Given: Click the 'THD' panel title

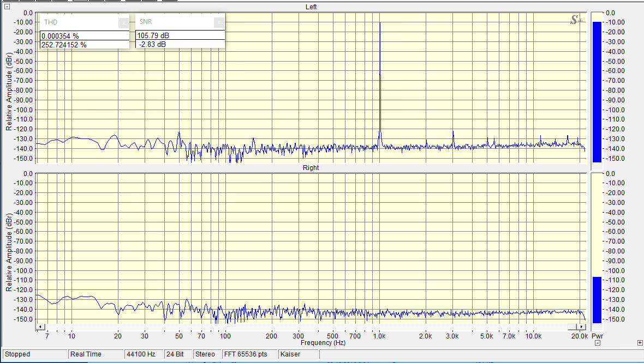Looking at the screenshot, I should click(x=51, y=22).
